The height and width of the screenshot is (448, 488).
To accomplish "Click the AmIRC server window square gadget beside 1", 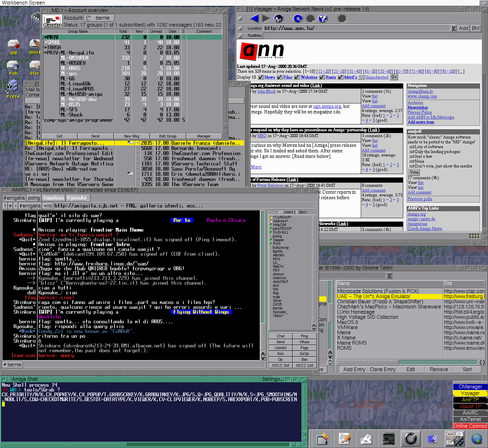I will point(11,206).
